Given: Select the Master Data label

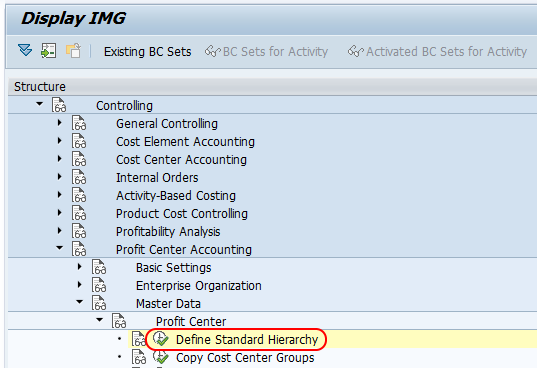Looking at the screenshot, I should click(x=168, y=304).
